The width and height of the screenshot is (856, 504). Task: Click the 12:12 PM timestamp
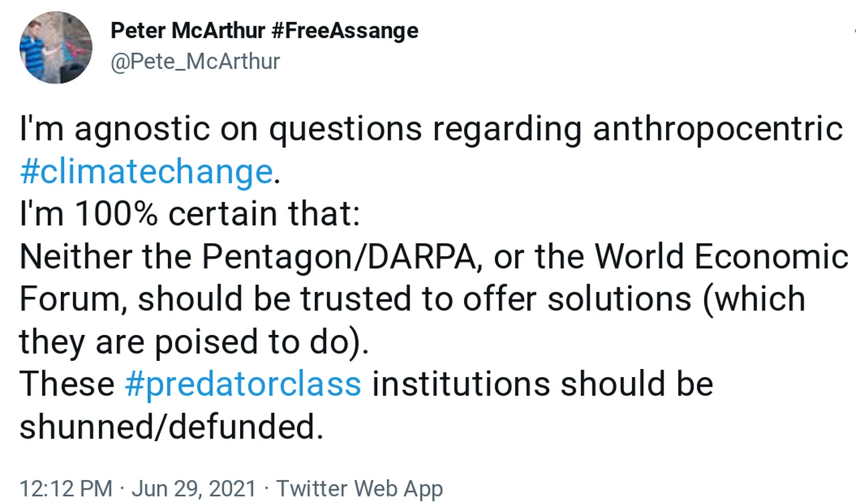(66, 489)
